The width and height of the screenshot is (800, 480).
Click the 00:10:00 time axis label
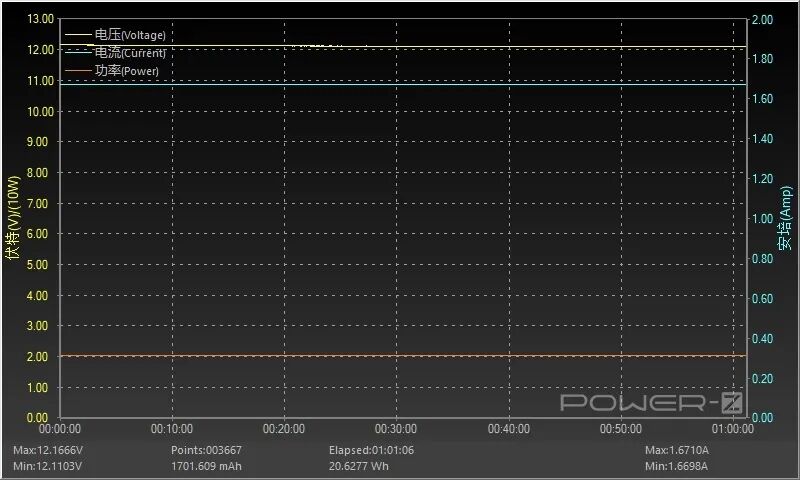click(x=172, y=428)
